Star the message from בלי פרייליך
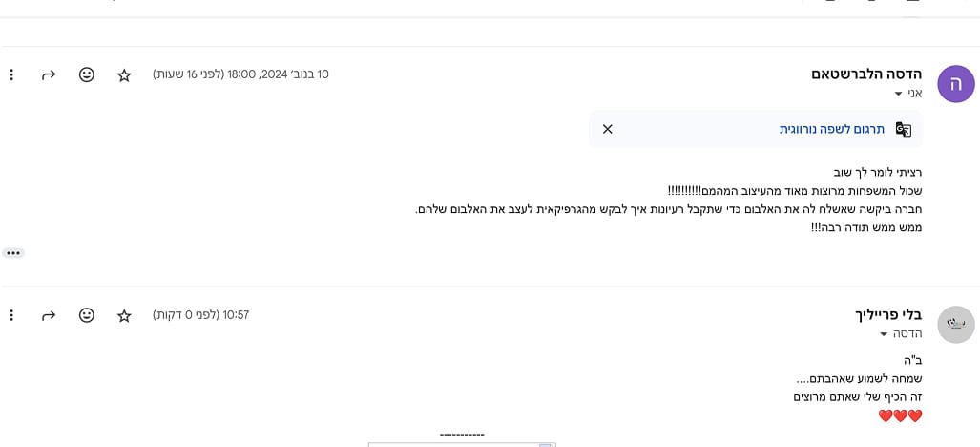This screenshot has width=980, height=447. [x=124, y=315]
